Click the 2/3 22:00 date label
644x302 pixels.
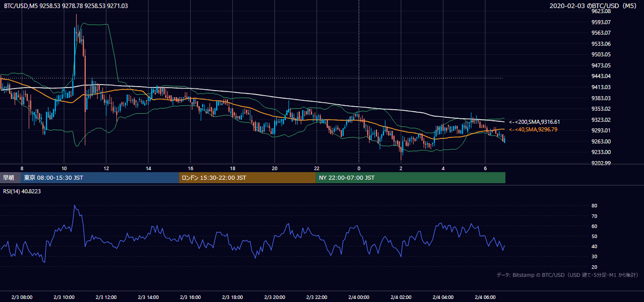click(x=316, y=297)
